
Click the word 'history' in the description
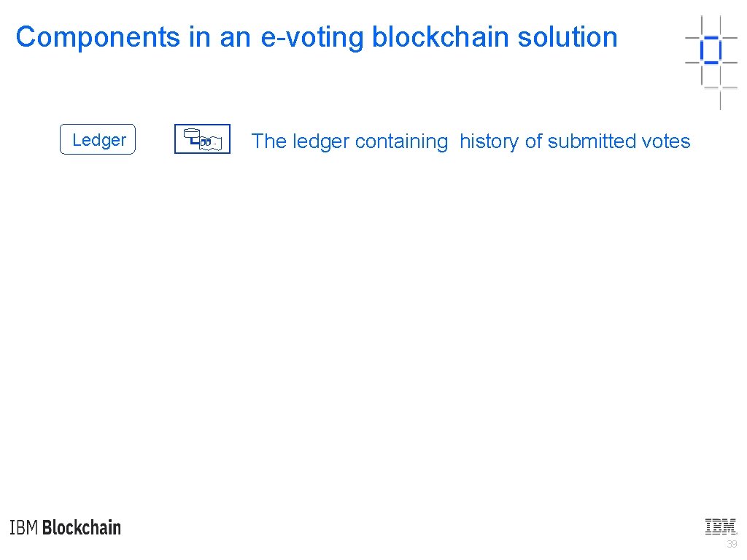(490, 141)
